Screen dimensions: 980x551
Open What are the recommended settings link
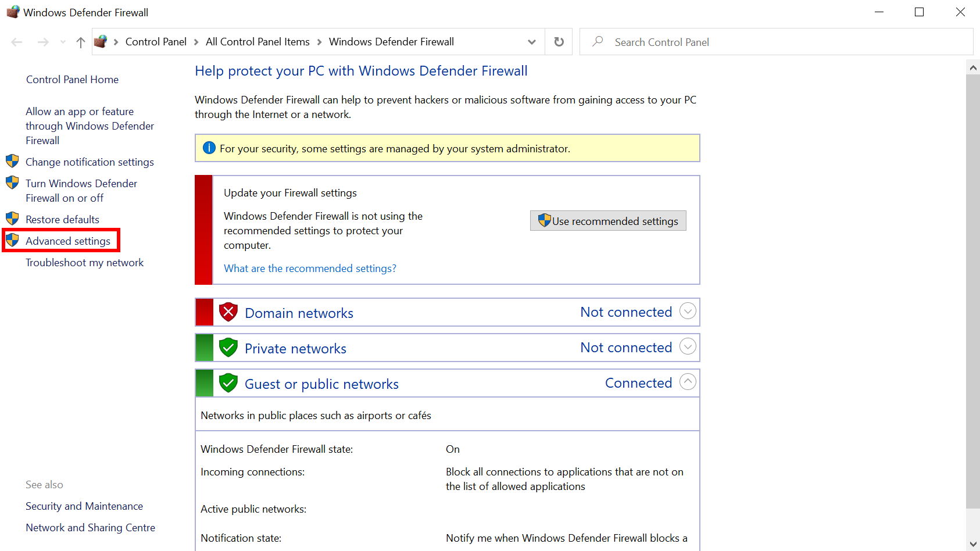(310, 269)
